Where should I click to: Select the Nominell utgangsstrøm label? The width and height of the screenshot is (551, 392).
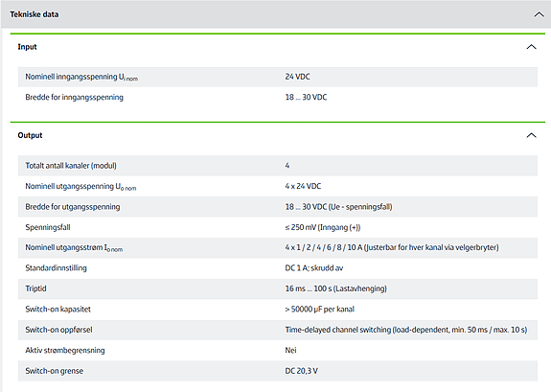74,248
